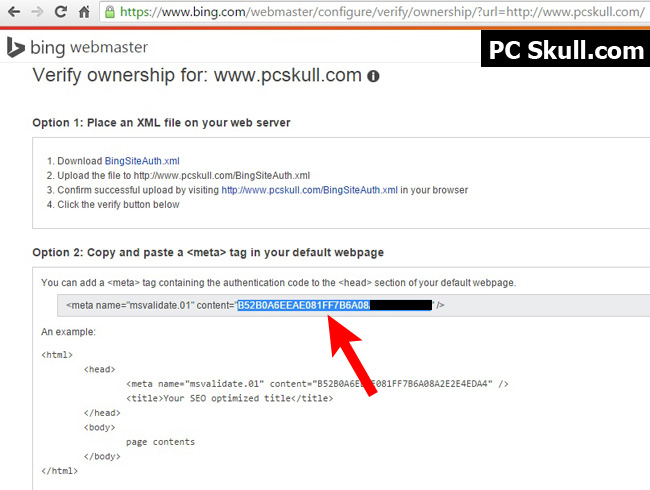Click the 'Option 2: Copy and paste a <meta> tag' heading
The image size is (650, 490).
pyautogui.click(x=208, y=252)
